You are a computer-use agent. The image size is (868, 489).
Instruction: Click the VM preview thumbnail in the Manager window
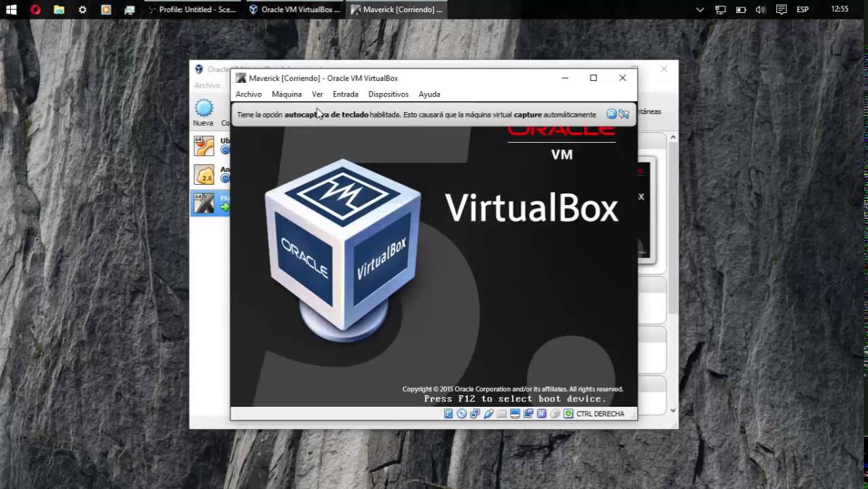646,209
